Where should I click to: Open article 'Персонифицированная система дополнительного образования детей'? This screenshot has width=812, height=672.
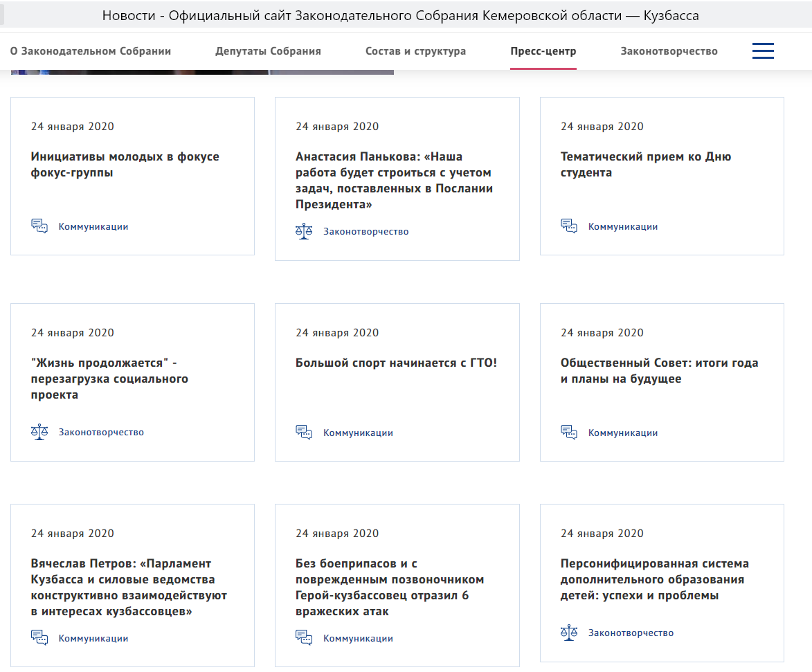click(655, 579)
